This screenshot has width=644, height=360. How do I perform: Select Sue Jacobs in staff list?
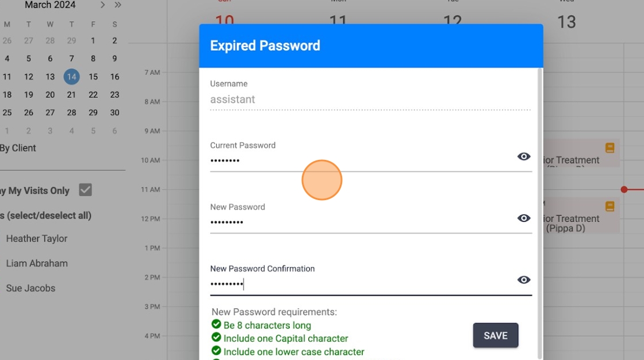tap(30, 288)
